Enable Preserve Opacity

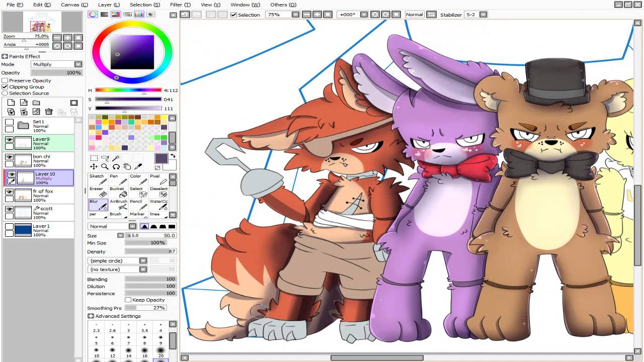coord(5,80)
